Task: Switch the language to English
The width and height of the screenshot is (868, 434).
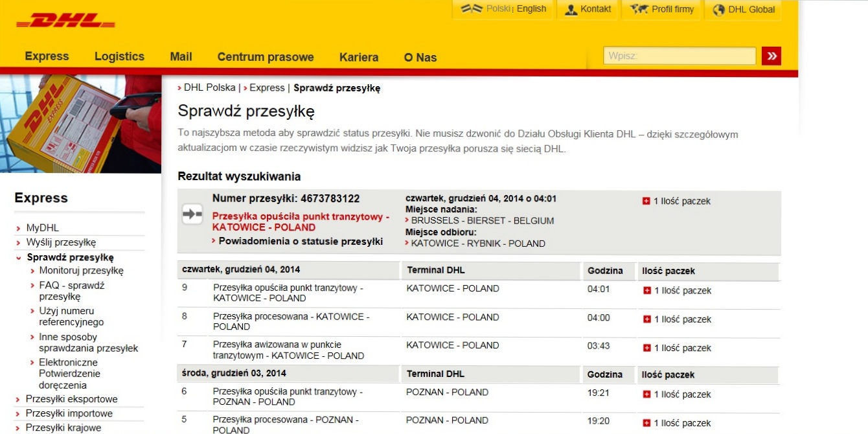Action: (x=531, y=9)
